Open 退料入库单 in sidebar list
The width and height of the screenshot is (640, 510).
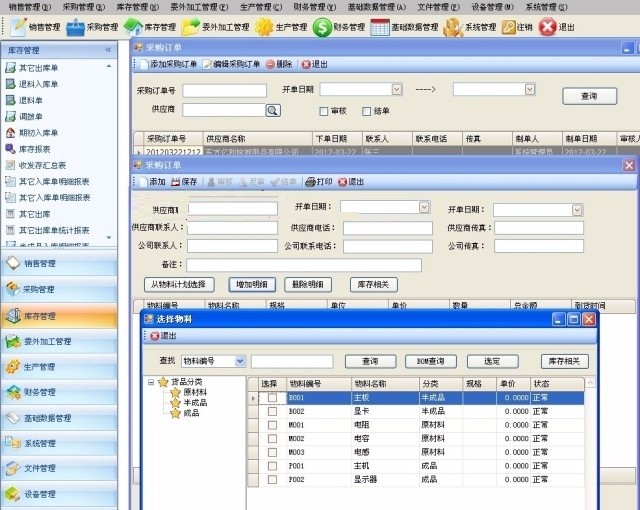(38, 84)
